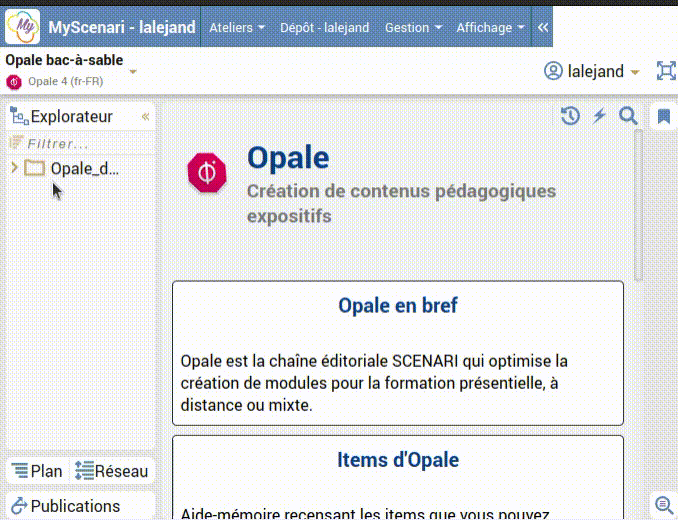
Task: Click the user profile avatar icon
Action: [x=553, y=71]
